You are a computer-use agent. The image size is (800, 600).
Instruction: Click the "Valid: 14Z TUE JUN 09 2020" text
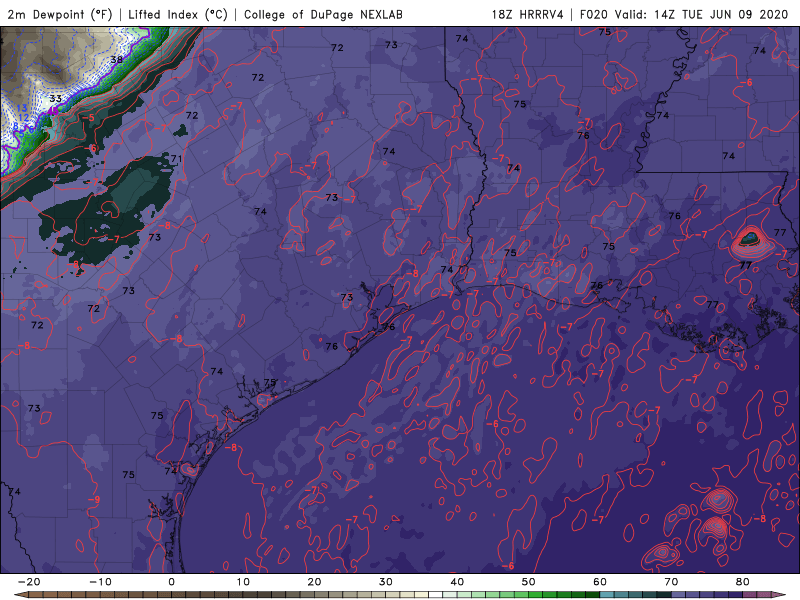pyautogui.click(x=702, y=14)
